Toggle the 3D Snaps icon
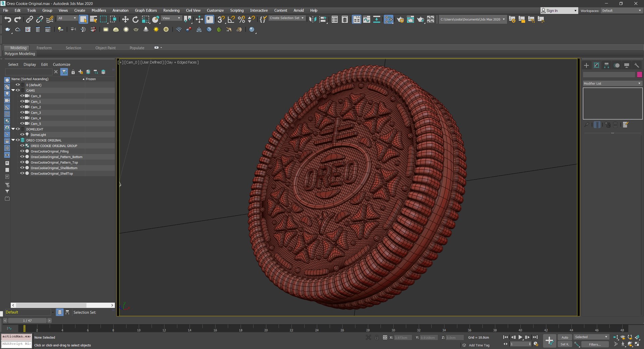This screenshot has width=644, height=349. point(221,19)
